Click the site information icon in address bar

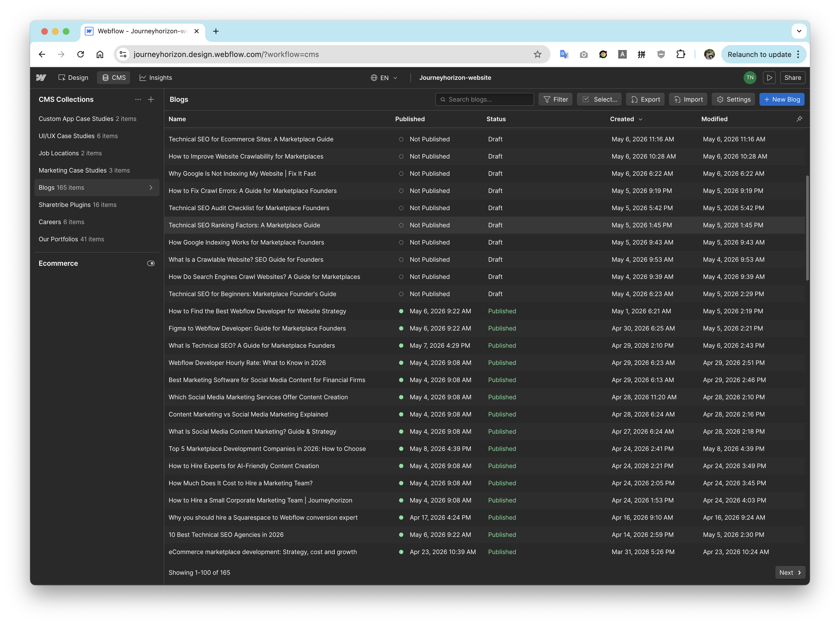tap(123, 55)
